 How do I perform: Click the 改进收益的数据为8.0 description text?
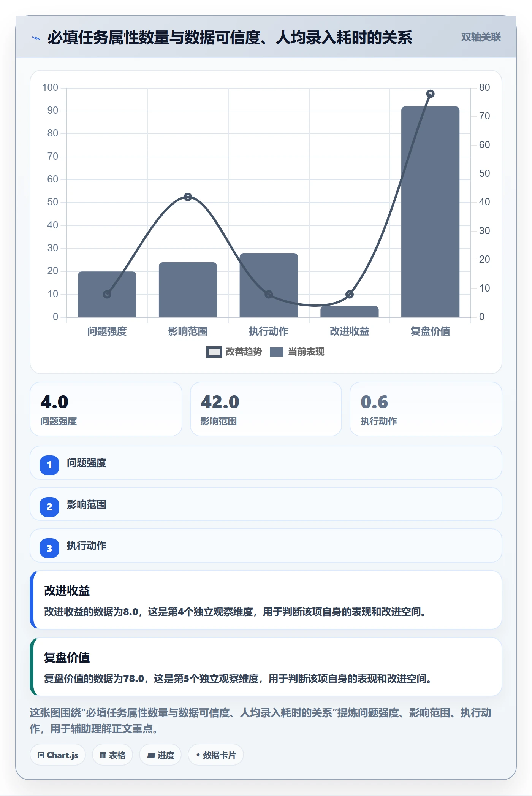[x=234, y=612]
